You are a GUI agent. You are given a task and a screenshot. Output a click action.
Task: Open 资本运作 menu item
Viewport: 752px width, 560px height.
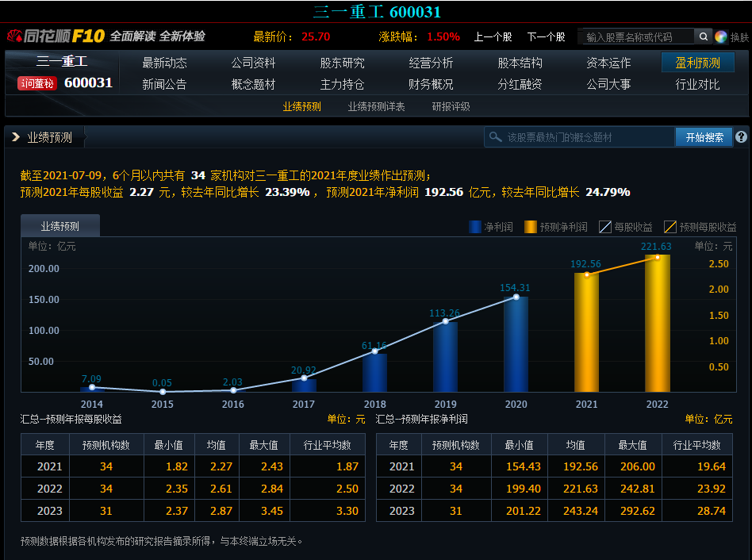pos(608,63)
